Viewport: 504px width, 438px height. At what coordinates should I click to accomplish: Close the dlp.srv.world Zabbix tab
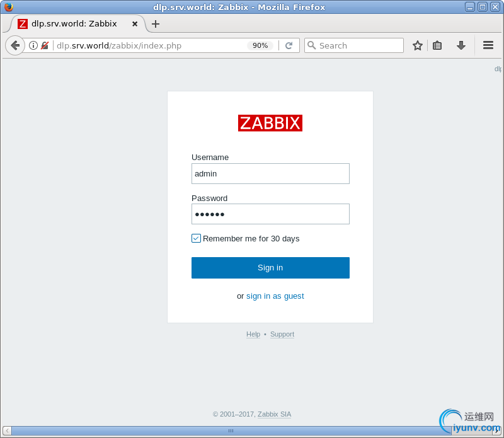[135, 24]
